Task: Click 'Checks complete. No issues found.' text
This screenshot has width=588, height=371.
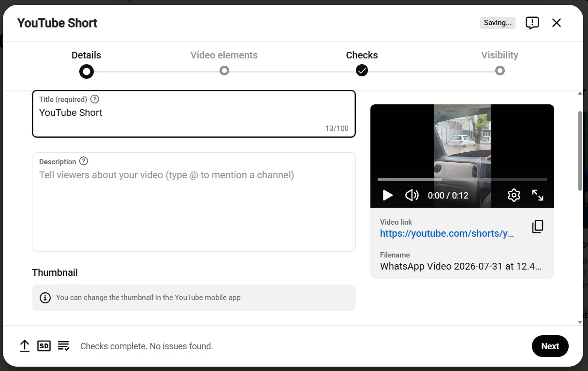Action: click(147, 346)
